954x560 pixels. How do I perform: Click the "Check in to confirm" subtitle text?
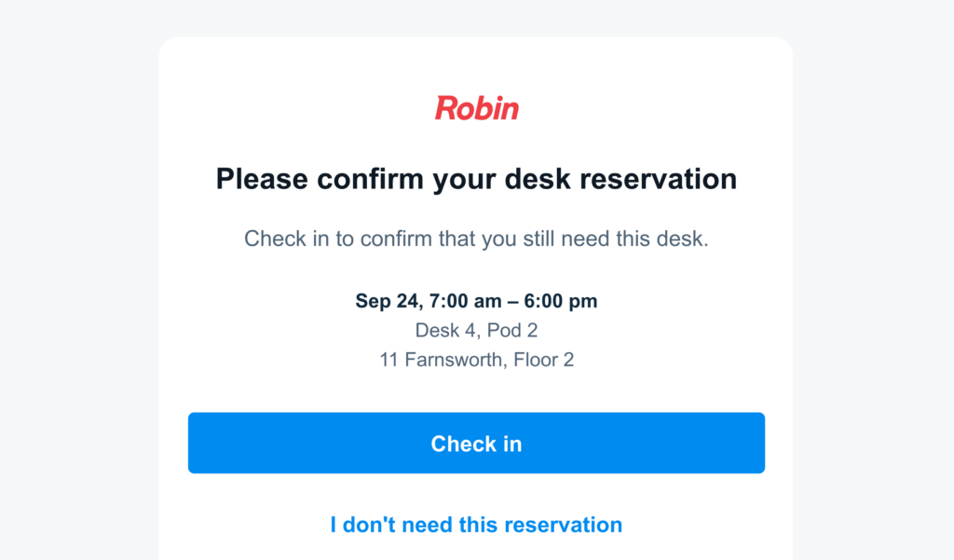[x=476, y=239]
